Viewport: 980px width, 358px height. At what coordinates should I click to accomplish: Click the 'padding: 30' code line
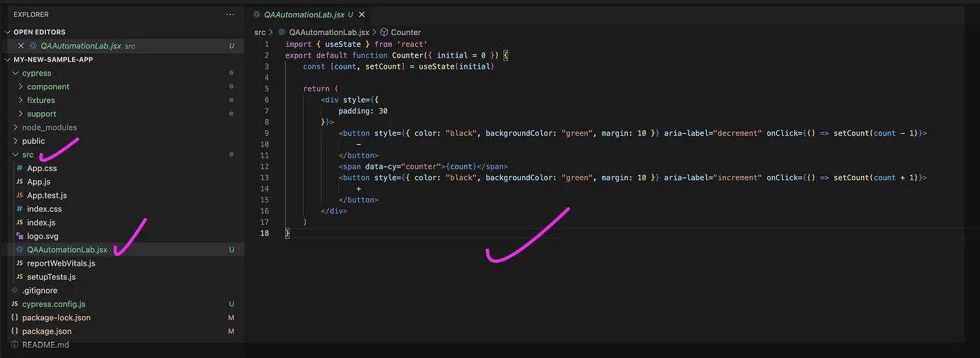pos(363,111)
